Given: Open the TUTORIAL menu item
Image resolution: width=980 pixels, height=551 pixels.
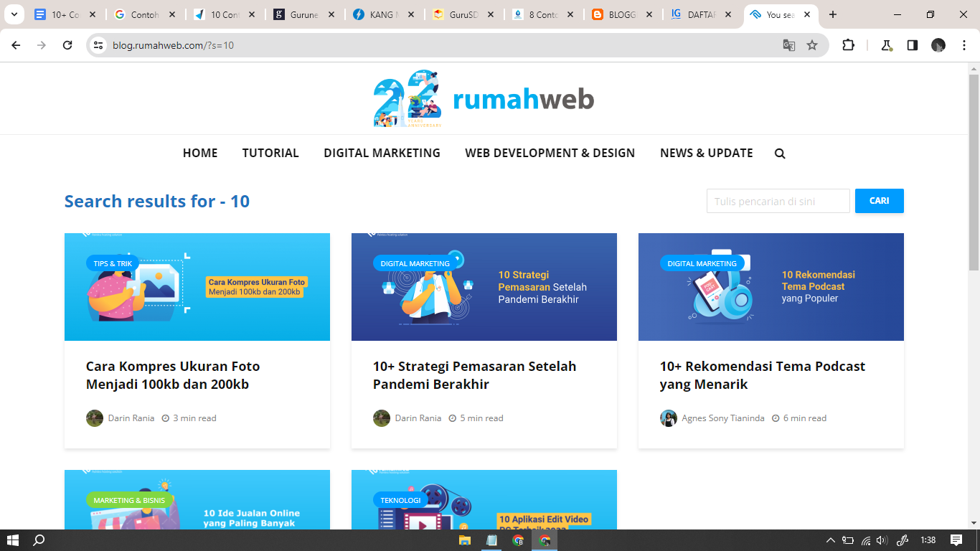Looking at the screenshot, I should [270, 153].
